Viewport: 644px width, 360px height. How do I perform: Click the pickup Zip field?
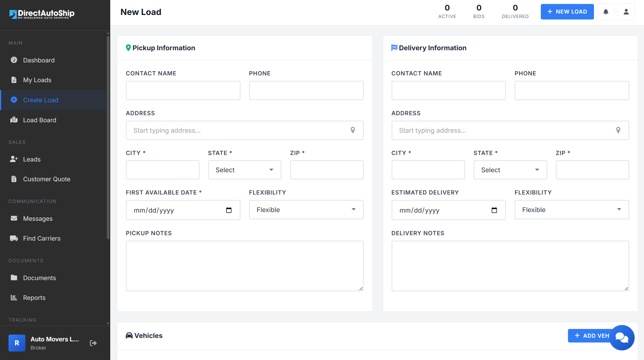click(327, 170)
